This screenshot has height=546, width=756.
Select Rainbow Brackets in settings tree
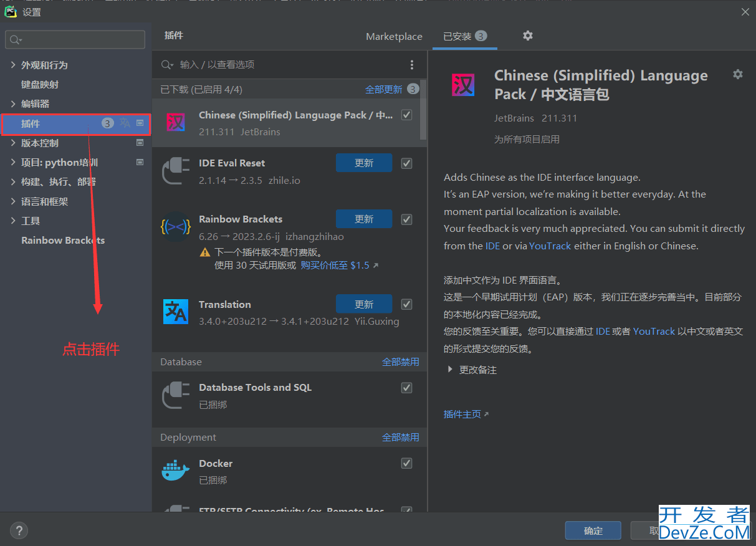point(63,240)
